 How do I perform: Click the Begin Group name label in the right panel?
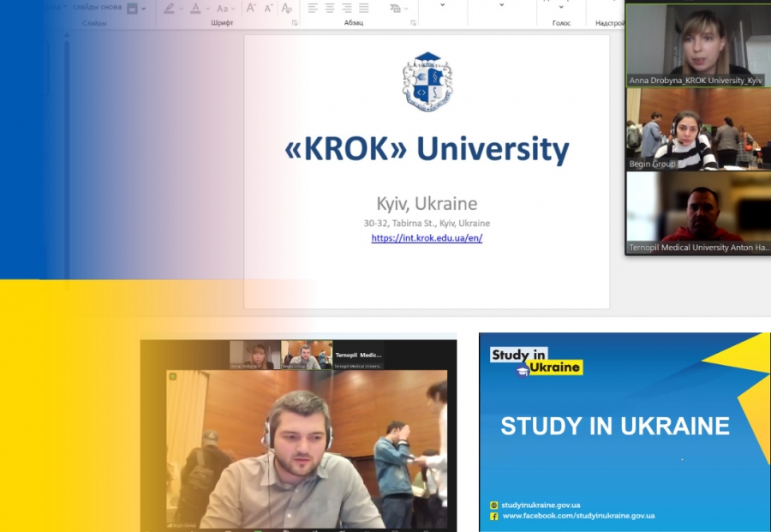[652, 164]
